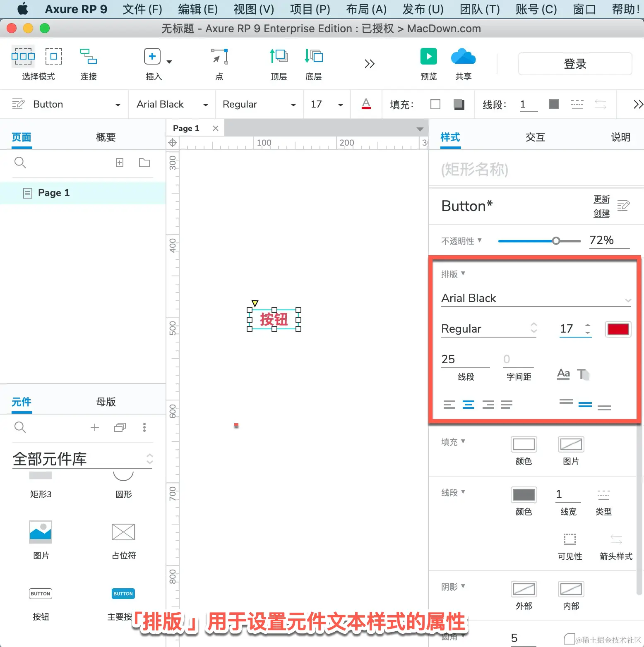This screenshot has height=647, width=644.
Task: Select Page 1 in pages tree
Action: [83, 193]
